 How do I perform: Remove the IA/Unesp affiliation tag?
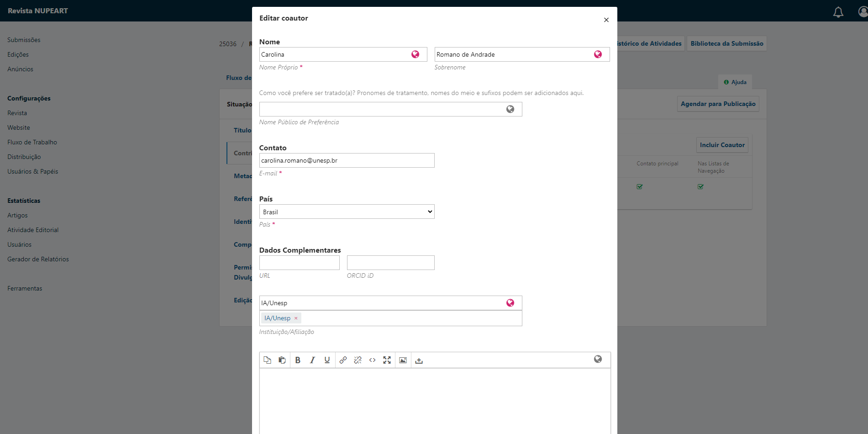(296, 318)
